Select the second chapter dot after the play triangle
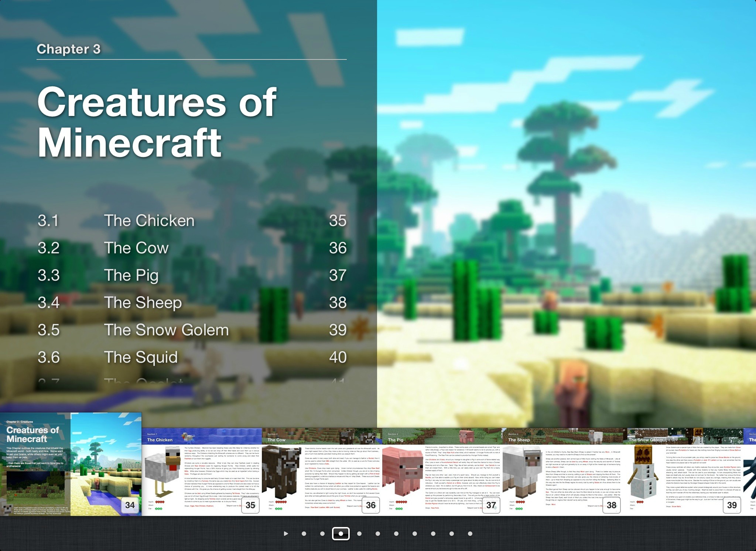756x551 pixels. [322, 534]
